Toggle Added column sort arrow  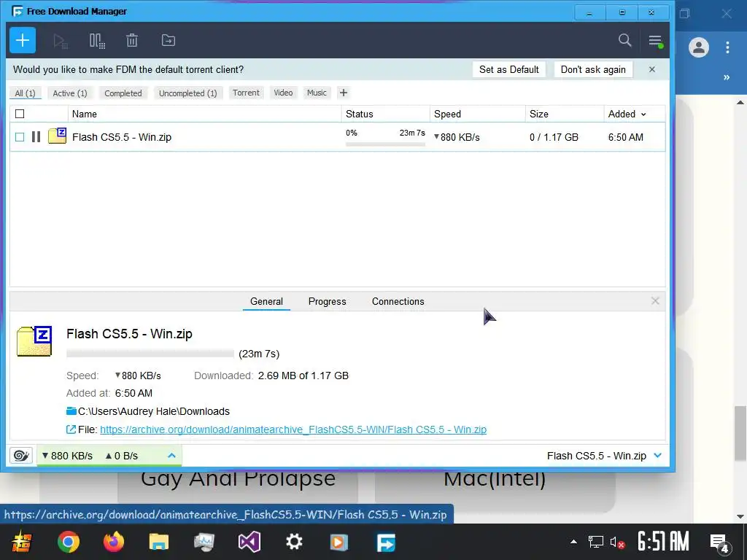tap(643, 114)
